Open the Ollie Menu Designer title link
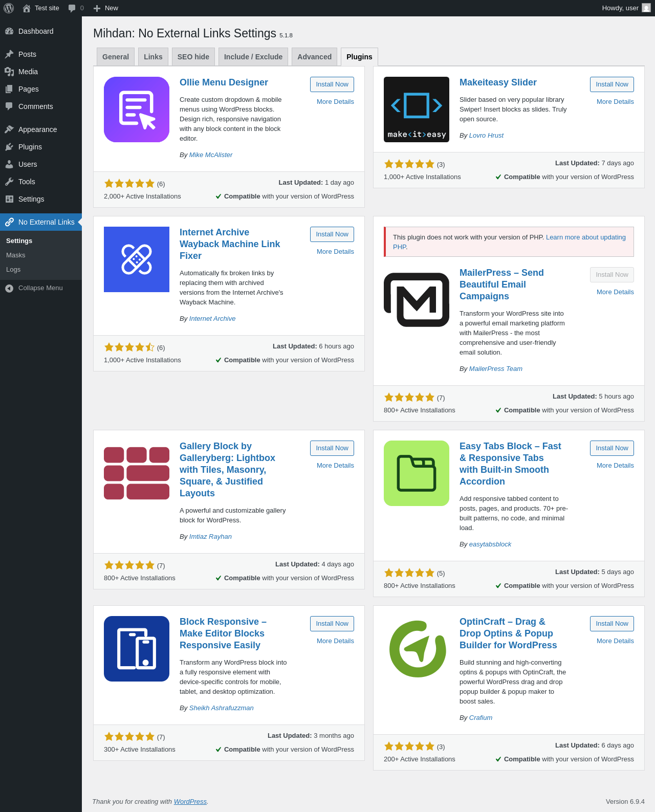Image resolution: width=655 pixels, height=812 pixels. 224,82
